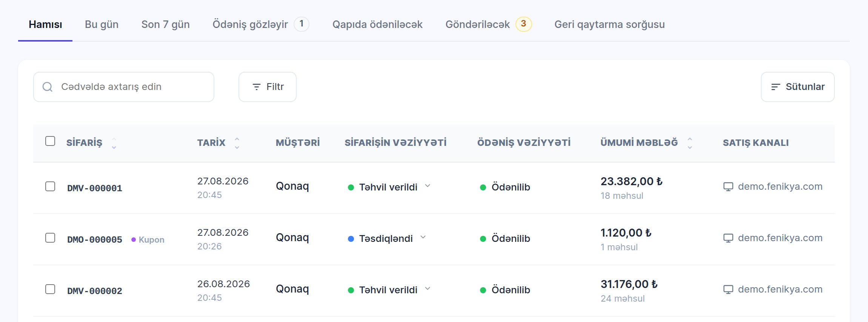Switch to Hamısı tab
This screenshot has width=868, height=322.
[x=45, y=25]
